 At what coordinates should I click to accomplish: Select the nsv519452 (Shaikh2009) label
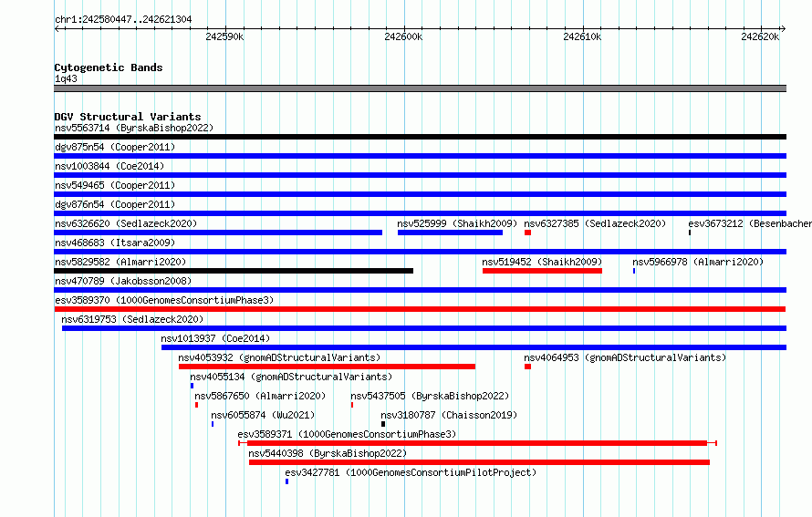[x=542, y=262]
